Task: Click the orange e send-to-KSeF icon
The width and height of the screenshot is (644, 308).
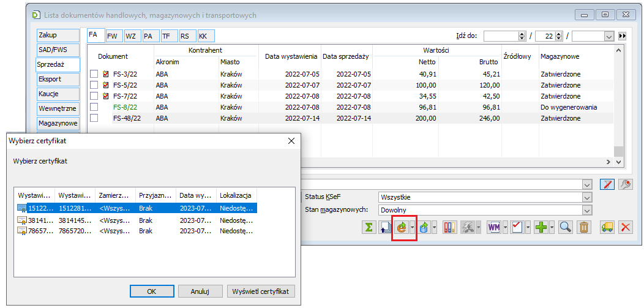Action: (x=401, y=227)
